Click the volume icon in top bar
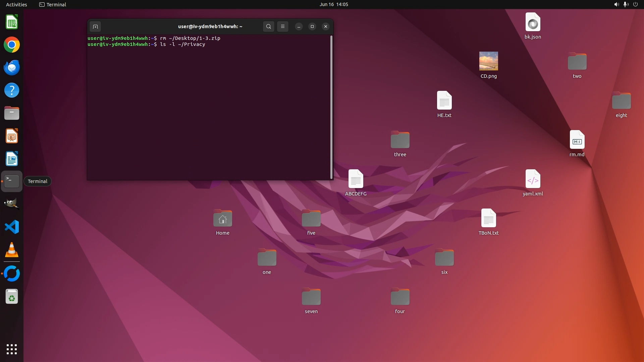This screenshot has width=644, height=362. pyautogui.click(x=616, y=4)
